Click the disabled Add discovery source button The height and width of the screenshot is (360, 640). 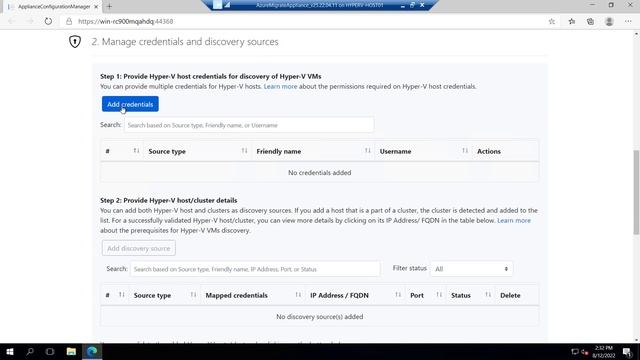pyautogui.click(x=139, y=248)
